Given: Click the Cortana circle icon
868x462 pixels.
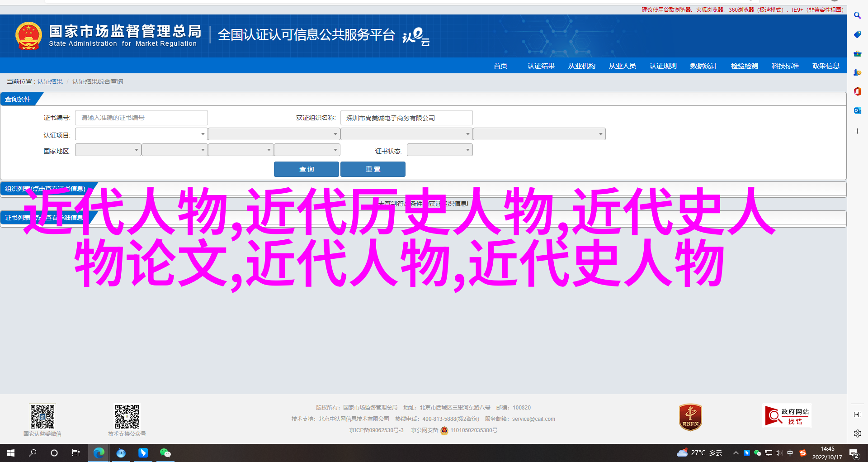Looking at the screenshot, I should point(54,452).
